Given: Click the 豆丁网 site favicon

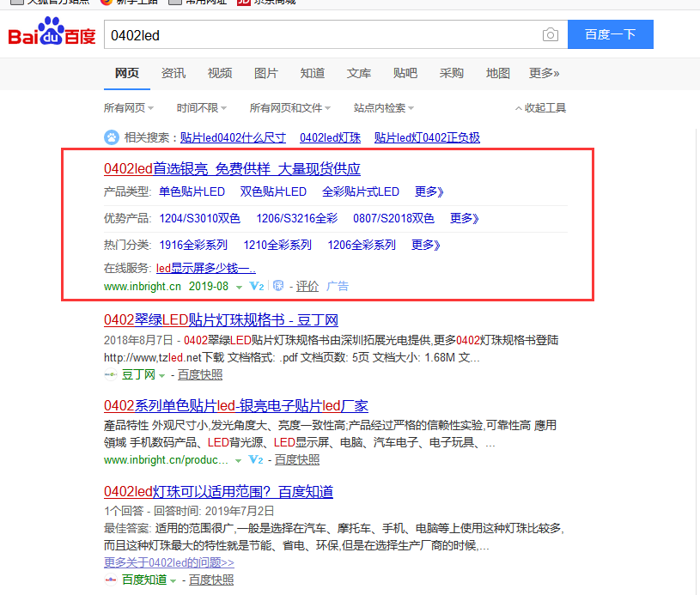Looking at the screenshot, I should [x=110, y=374].
